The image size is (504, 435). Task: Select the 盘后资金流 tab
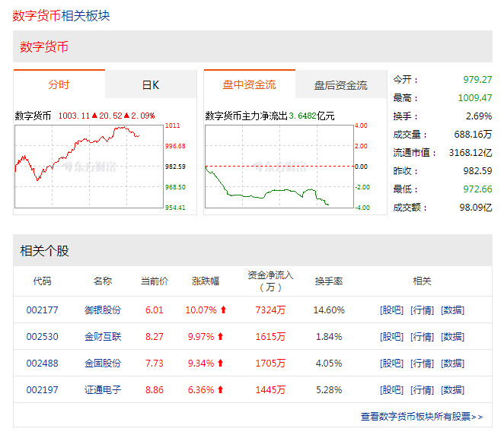[341, 85]
